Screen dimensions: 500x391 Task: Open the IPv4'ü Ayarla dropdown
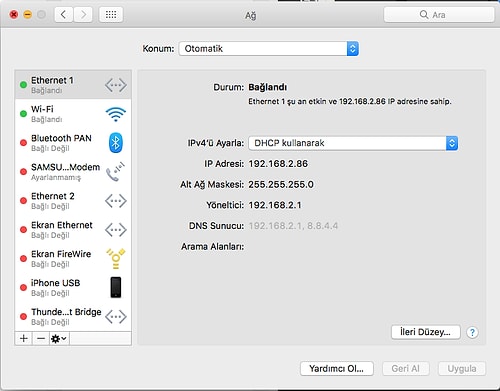353,143
